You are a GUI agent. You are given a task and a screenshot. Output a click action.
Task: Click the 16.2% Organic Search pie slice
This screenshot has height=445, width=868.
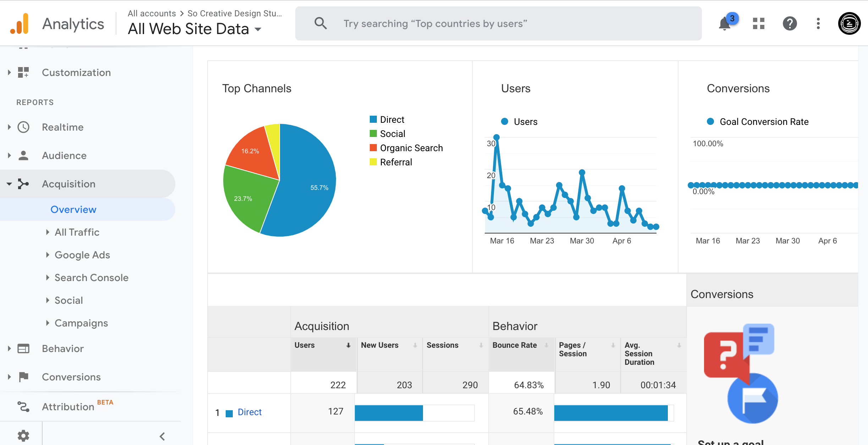pos(252,151)
